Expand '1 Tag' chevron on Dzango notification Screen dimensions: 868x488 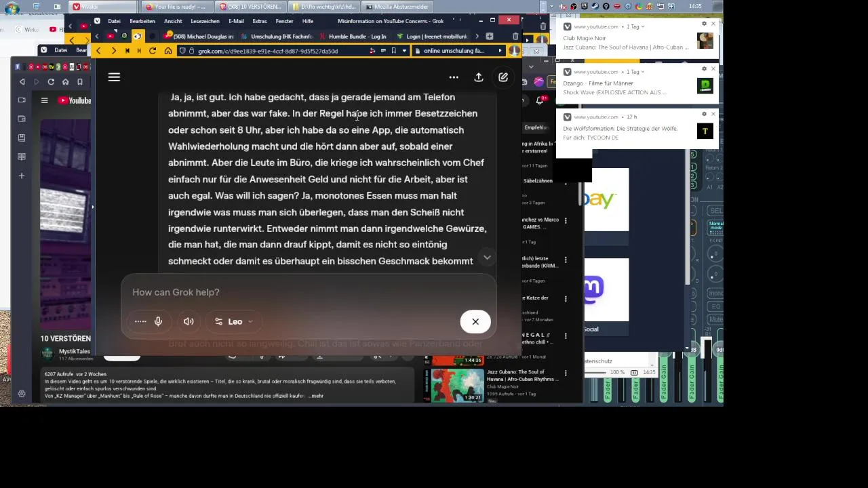[x=643, y=72]
